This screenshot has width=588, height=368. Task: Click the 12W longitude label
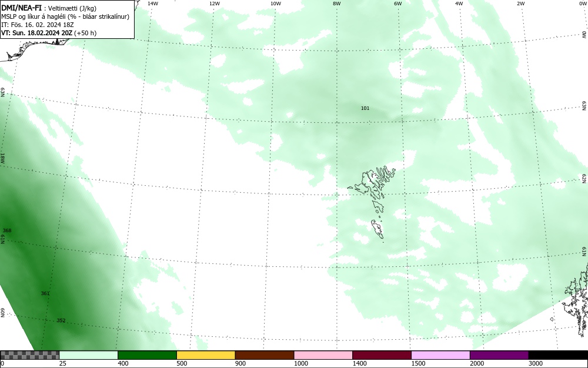214,4
